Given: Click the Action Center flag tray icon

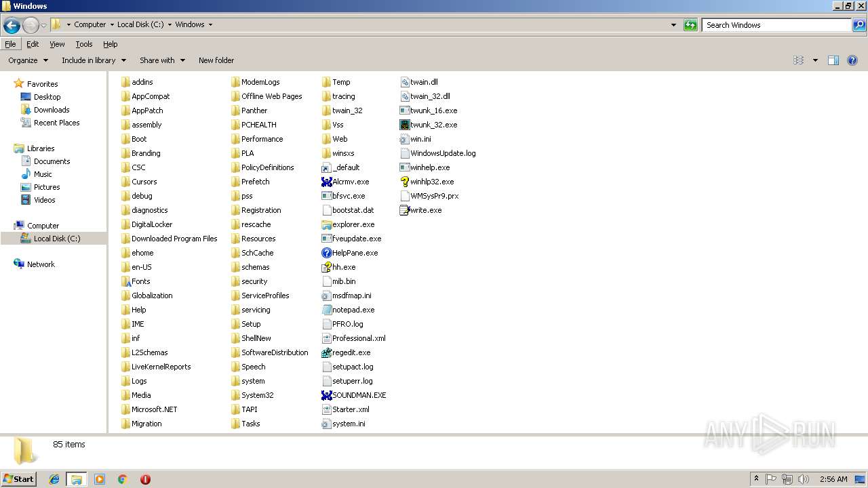Looking at the screenshot, I should [x=771, y=479].
